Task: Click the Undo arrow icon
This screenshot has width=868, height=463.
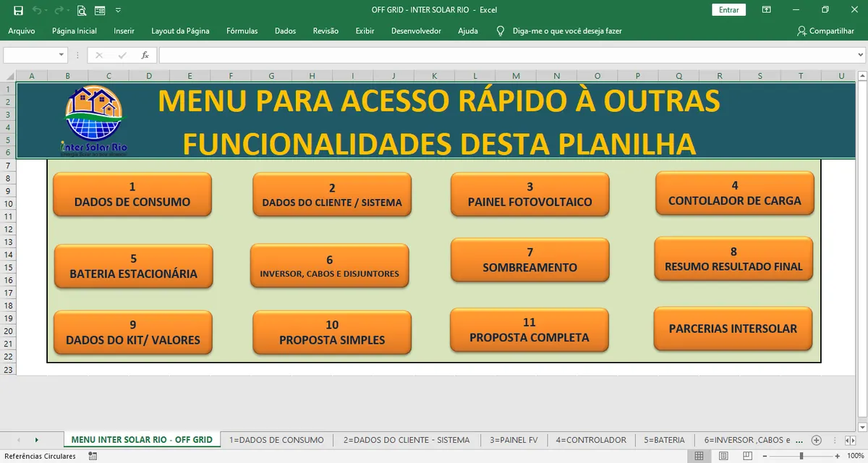Action: 36,10
